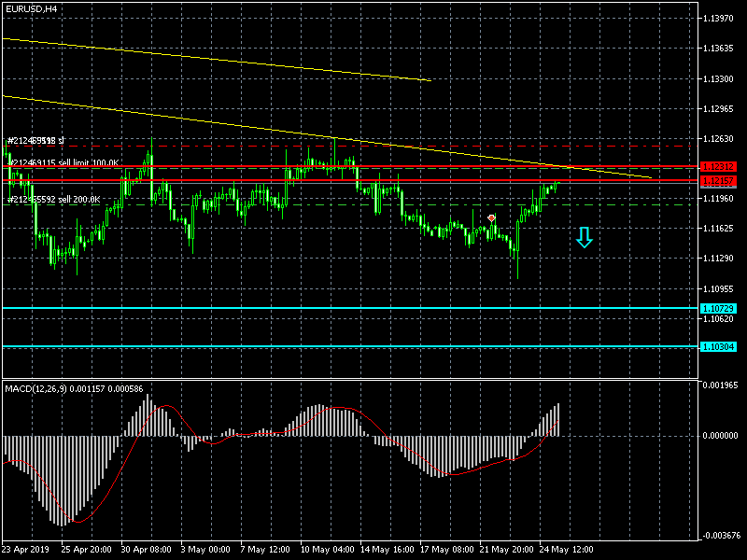Click the 25 Apr 20:00 time label
The height and width of the screenshot is (560, 747).
click(x=86, y=550)
